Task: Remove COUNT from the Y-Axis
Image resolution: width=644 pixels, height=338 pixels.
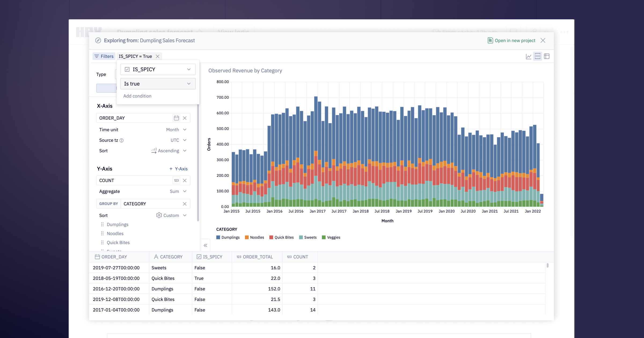Action: [185, 181]
